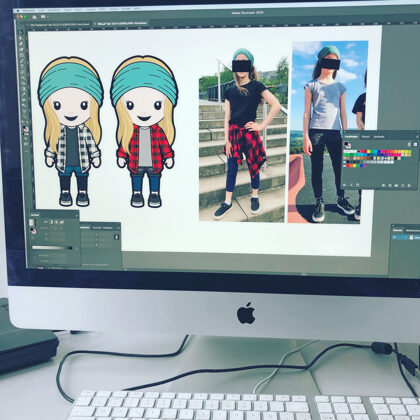
Task: Click the Illustrator app menu in menu bar
Action: click(x=28, y=10)
